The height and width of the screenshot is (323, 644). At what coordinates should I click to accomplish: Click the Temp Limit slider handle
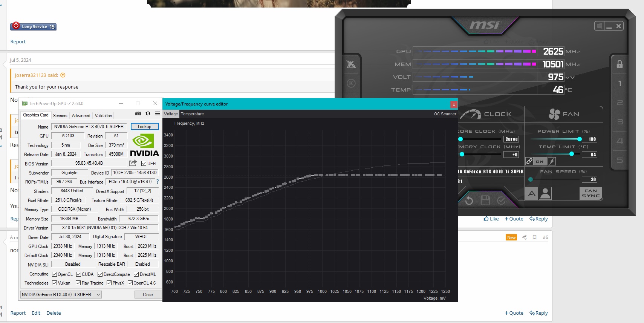click(572, 154)
